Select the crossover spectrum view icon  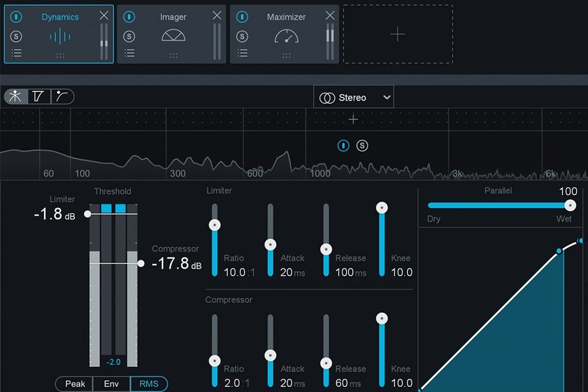(x=15, y=96)
